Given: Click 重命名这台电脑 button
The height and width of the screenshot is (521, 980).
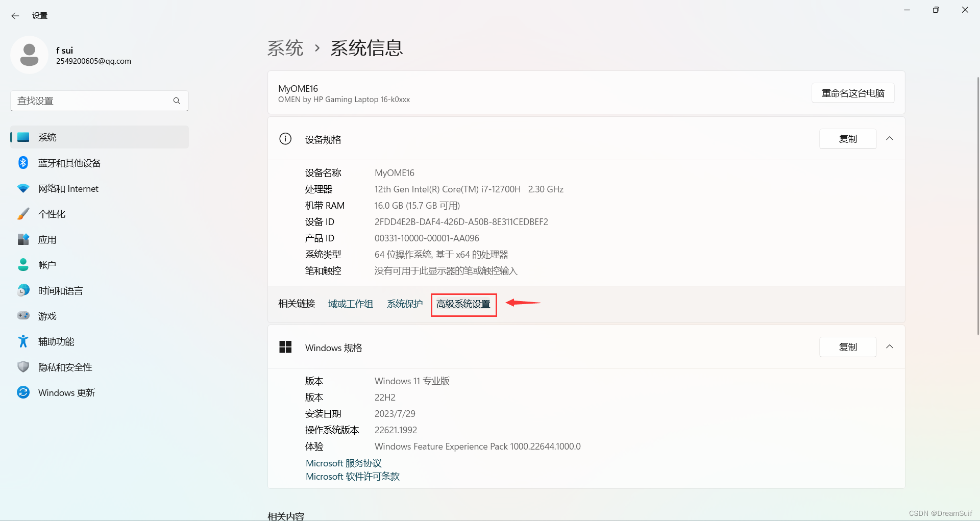Looking at the screenshot, I should (853, 93).
